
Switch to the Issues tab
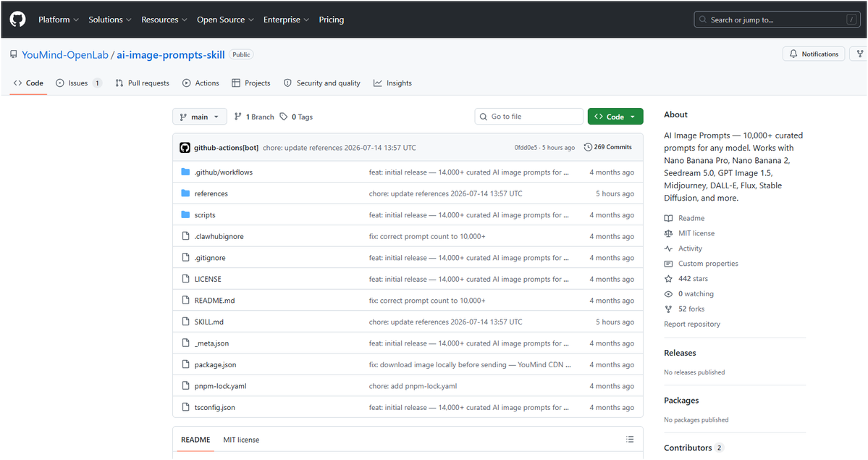click(79, 83)
